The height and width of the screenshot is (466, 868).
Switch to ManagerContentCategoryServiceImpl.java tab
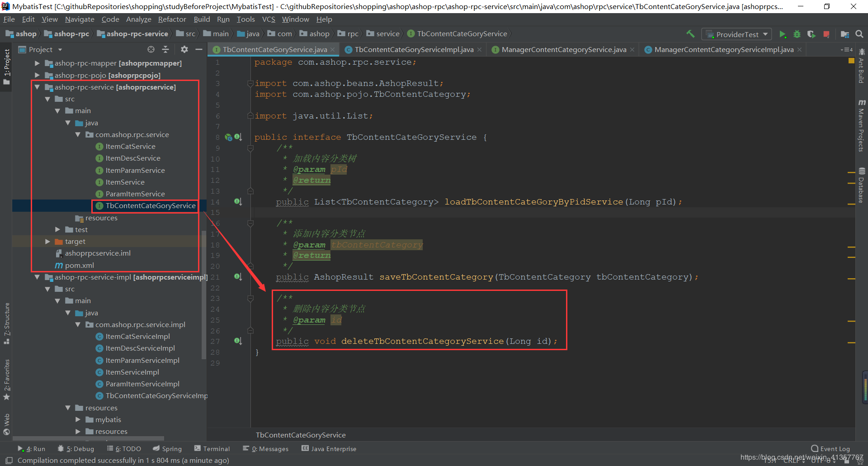click(x=724, y=50)
